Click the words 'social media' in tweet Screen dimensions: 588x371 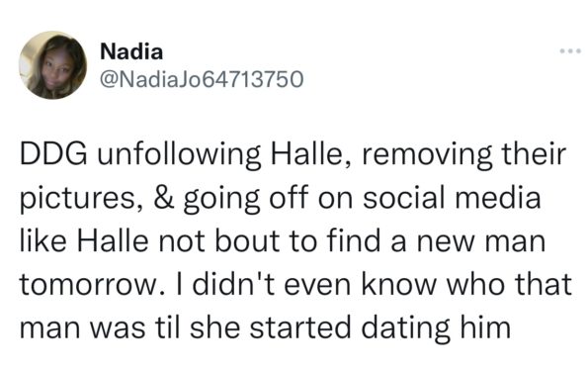pos(452,198)
